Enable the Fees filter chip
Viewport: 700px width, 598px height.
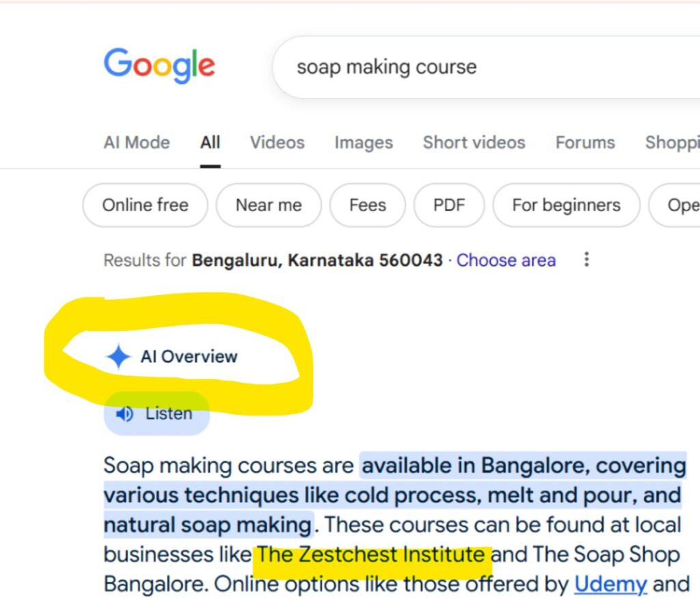coord(367,205)
